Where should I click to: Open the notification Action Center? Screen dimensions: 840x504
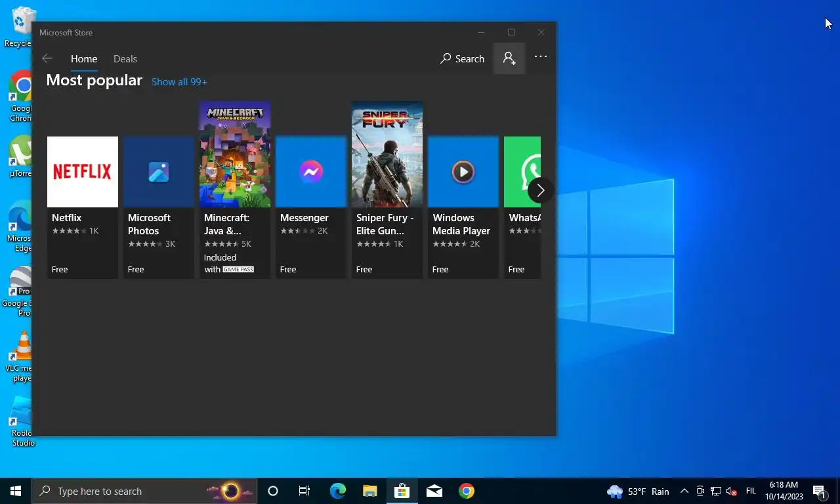point(820,491)
